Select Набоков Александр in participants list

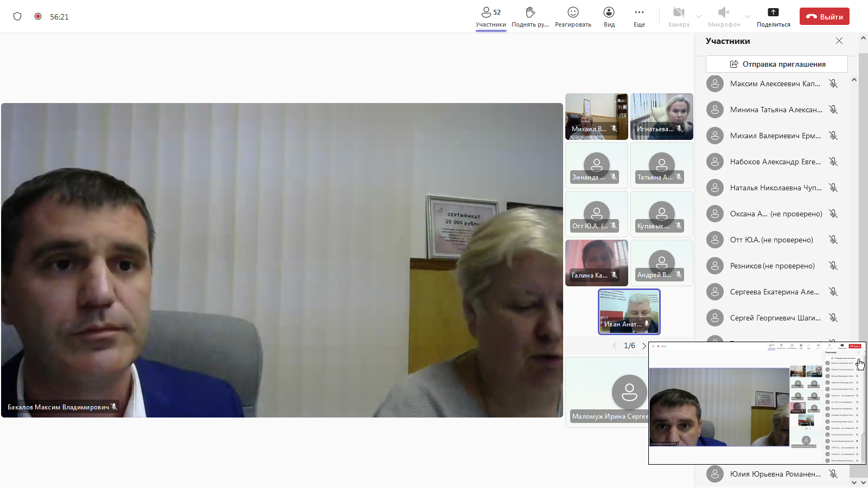774,162
